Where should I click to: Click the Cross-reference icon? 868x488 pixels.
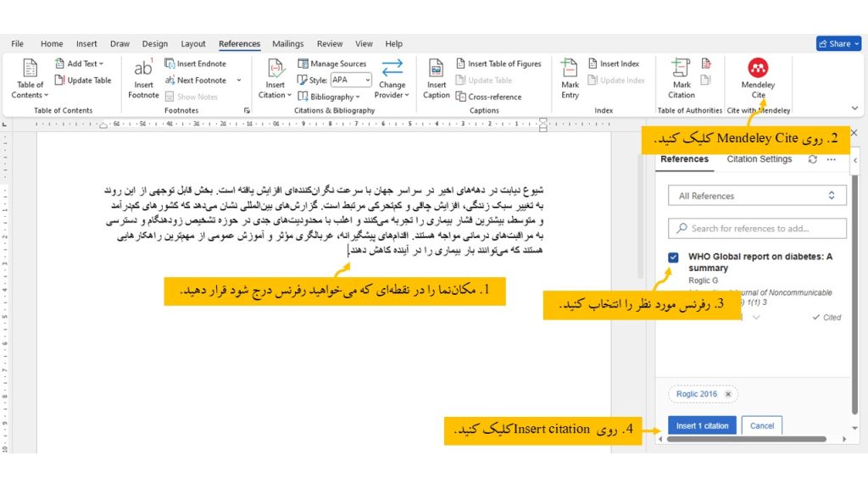(492, 96)
